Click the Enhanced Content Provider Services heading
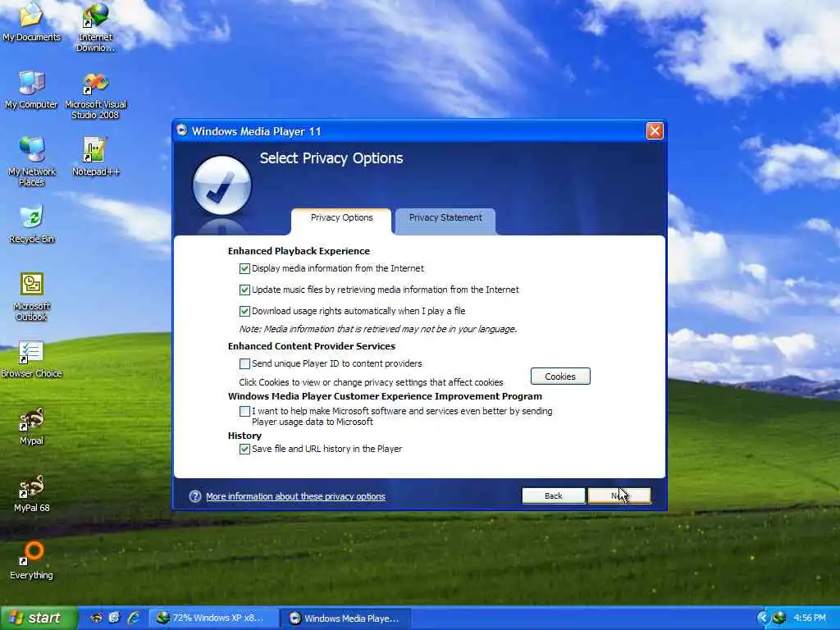This screenshot has height=630, width=840. [x=311, y=347]
